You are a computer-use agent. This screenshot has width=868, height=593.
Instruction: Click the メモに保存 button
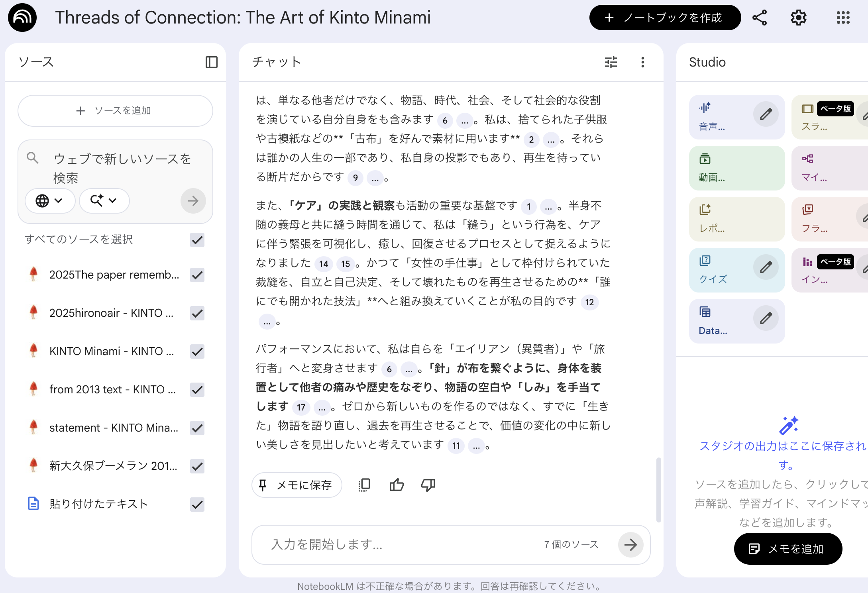tap(297, 485)
